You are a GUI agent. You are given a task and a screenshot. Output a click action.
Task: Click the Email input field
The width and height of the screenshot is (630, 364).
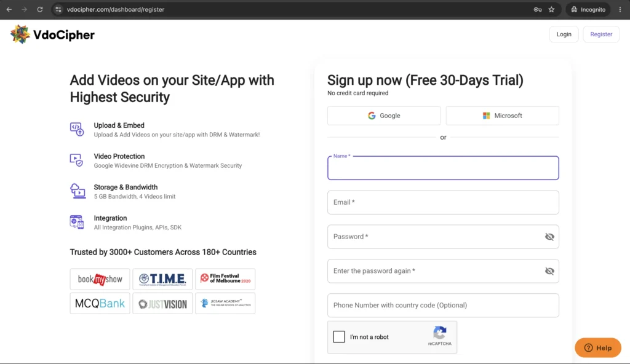click(443, 202)
